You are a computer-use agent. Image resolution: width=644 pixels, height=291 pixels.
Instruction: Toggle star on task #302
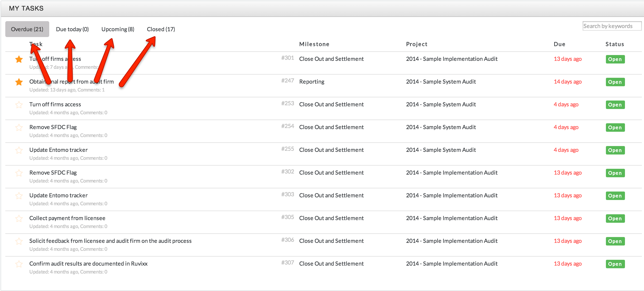[19, 173]
